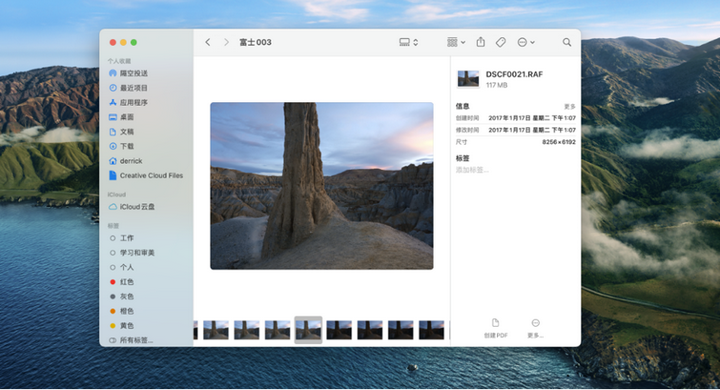Screen dimensions: 720x390
Task: Click the DSCF0021.RAF thumbnail in info pane
Action: (468, 79)
